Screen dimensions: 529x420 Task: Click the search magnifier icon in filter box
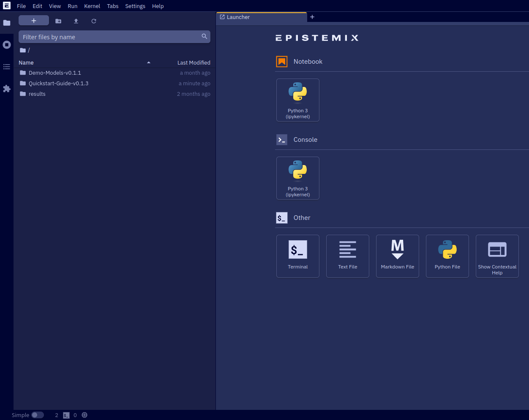tap(205, 37)
